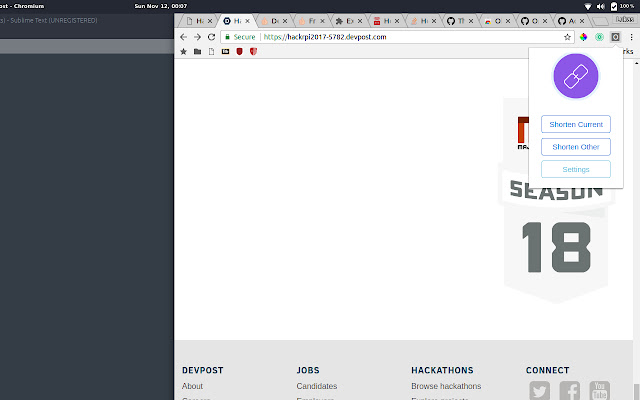Click the Season 18 badge image

click(556, 200)
